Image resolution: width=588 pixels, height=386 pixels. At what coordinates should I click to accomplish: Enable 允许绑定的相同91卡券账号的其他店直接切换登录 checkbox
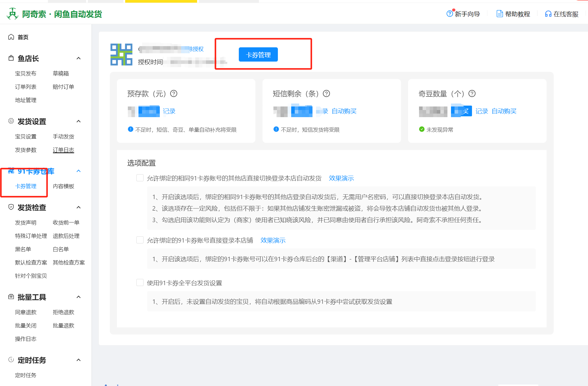pyautogui.click(x=140, y=178)
